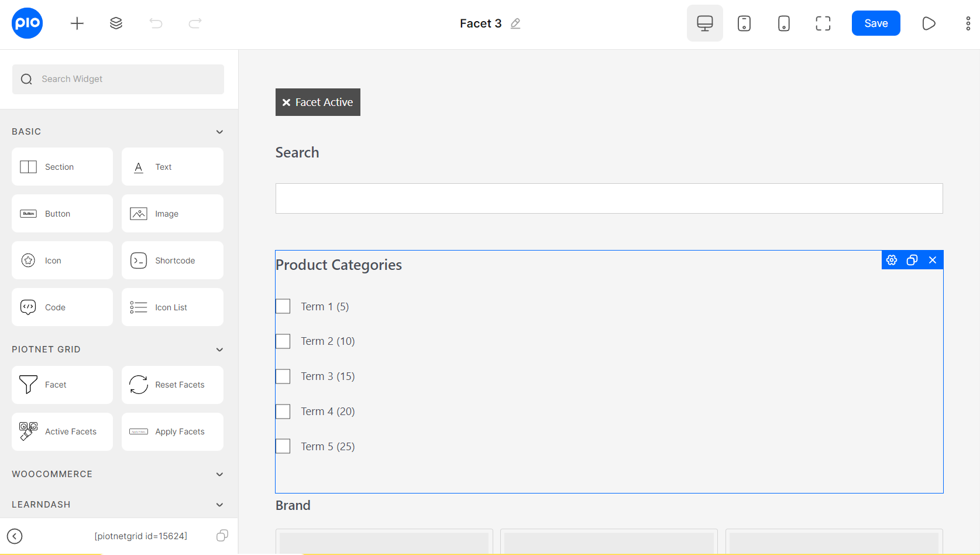
Task: Check the Term 5 checkbox
Action: (283, 446)
